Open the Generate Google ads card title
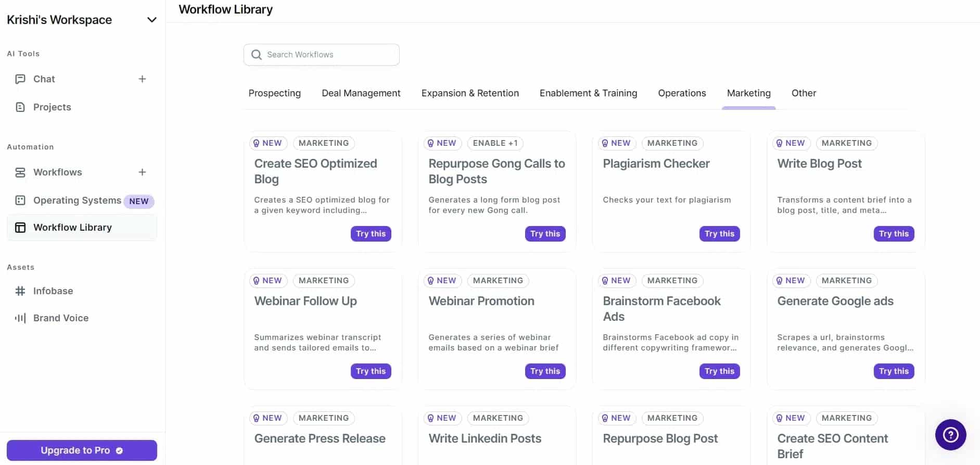This screenshot has width=980, height=465. click(x=835, y=301)
